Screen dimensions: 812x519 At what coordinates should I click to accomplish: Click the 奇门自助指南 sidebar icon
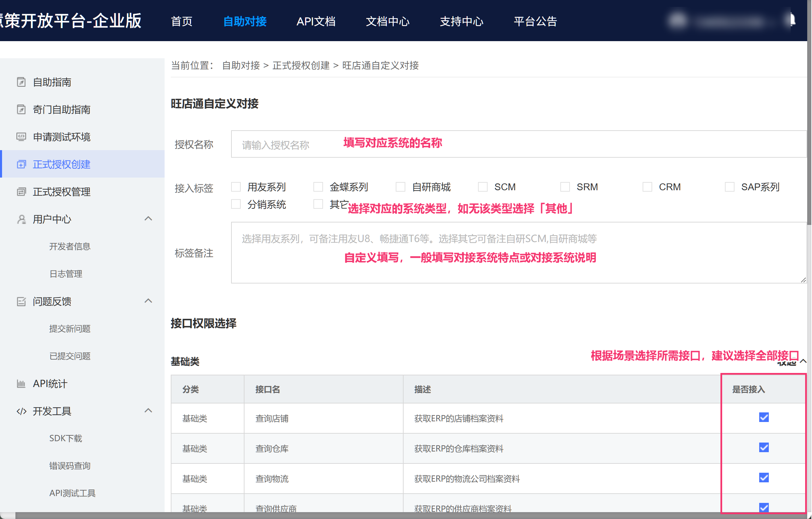[21, 110]
